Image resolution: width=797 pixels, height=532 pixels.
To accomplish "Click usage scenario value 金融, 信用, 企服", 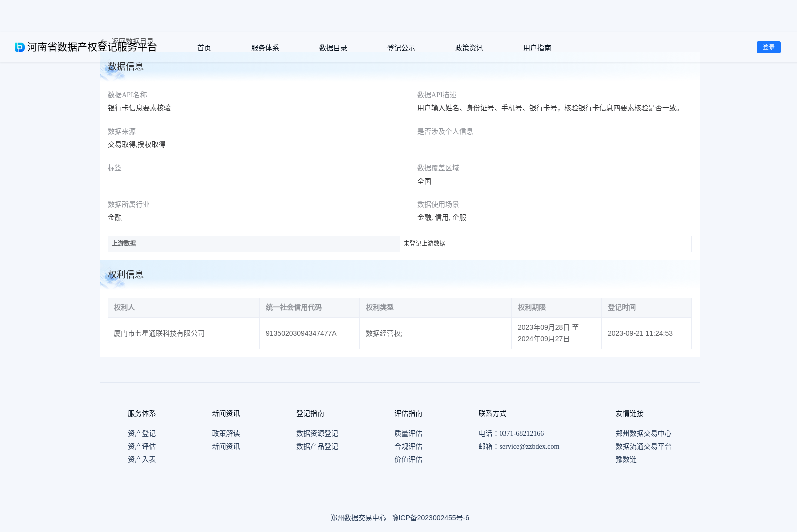I will tap(442, 217).
